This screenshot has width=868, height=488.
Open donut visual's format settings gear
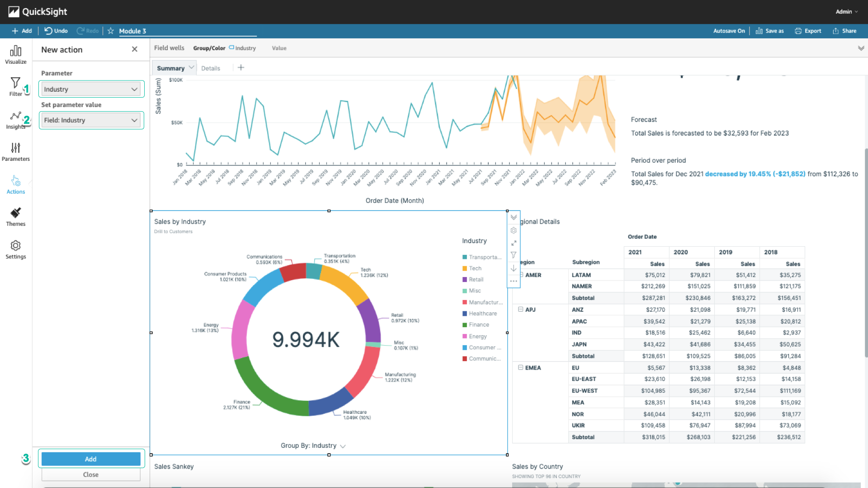514,230
